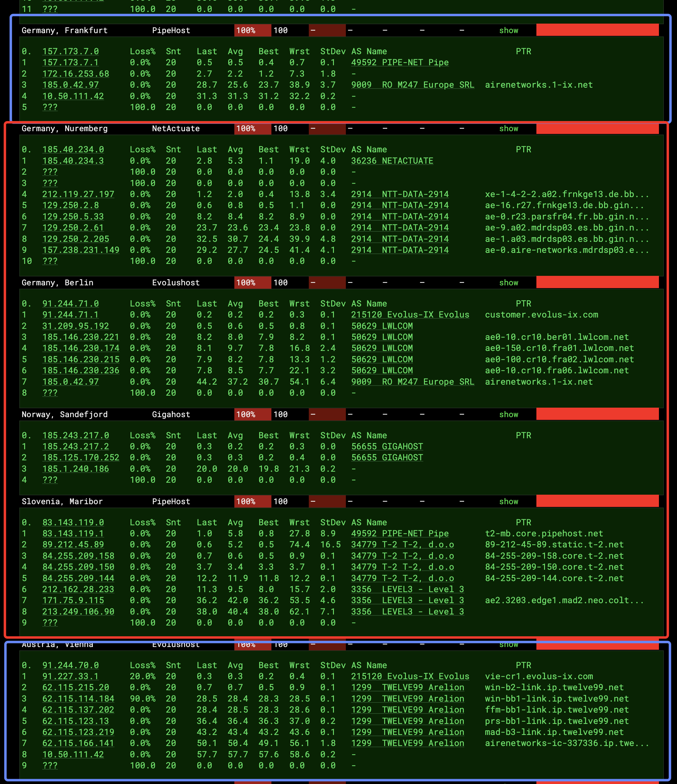Open the 91.244.71.0 source address
Screen dimensions: 677x784
(x=70, y=303)
